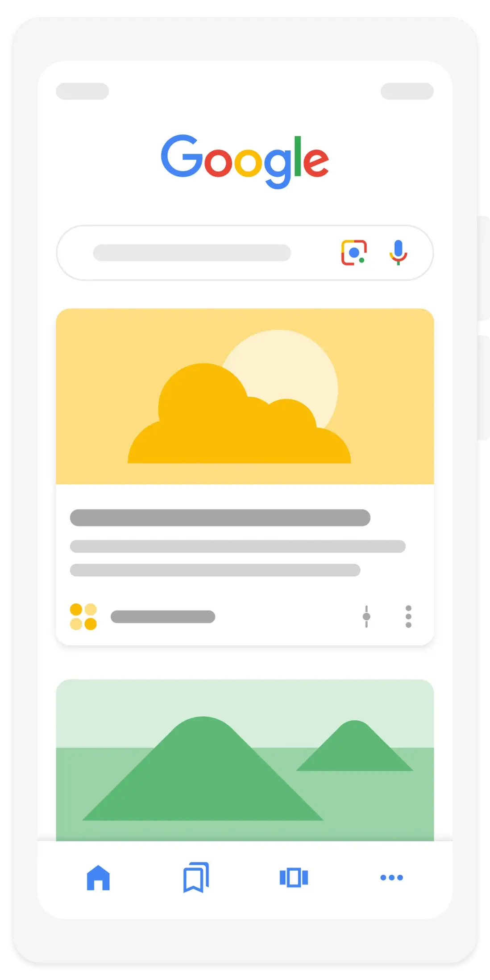Tap the top-left gray pill button
The image size is (490, 980).
tap(83, 91)
